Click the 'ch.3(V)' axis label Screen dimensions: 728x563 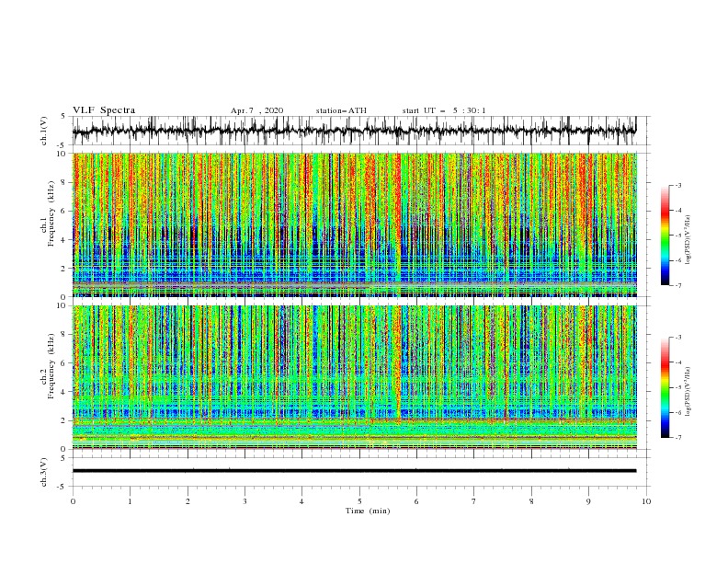[44, 472]
